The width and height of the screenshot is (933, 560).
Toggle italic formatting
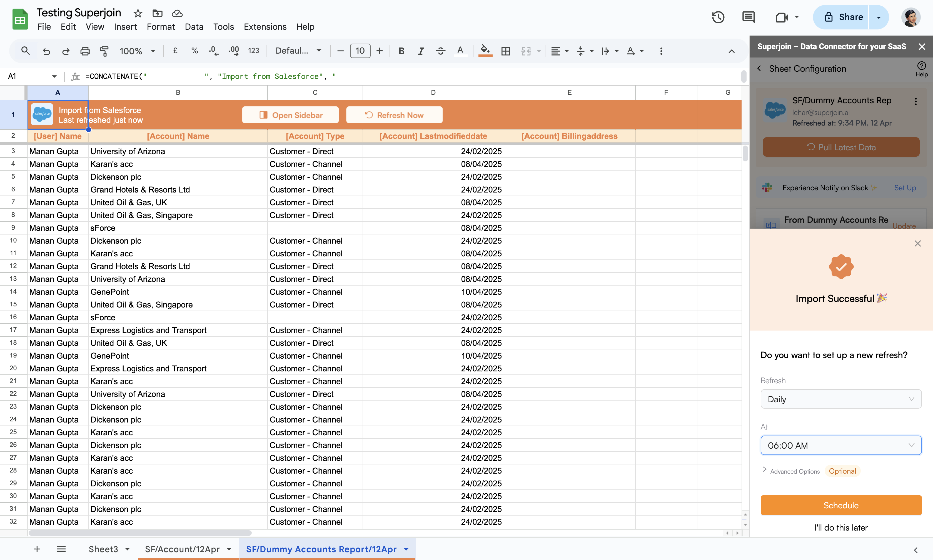click(421, 51)
